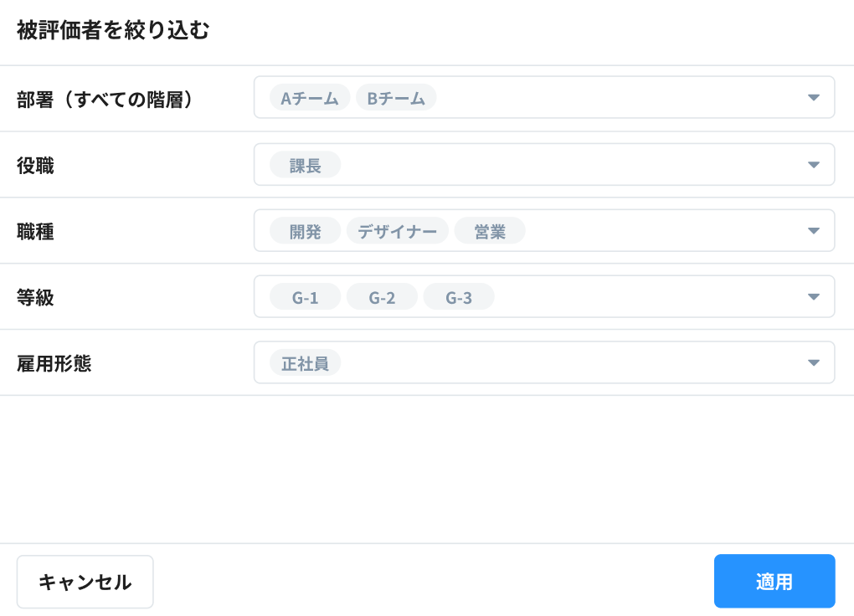Select the 営業 tag chip

[490, 230]
